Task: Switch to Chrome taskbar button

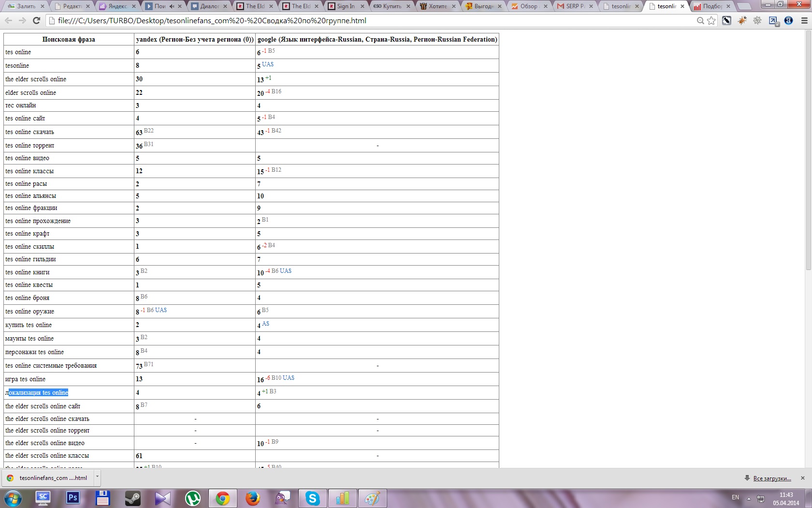Action: (x=223, y=498)
